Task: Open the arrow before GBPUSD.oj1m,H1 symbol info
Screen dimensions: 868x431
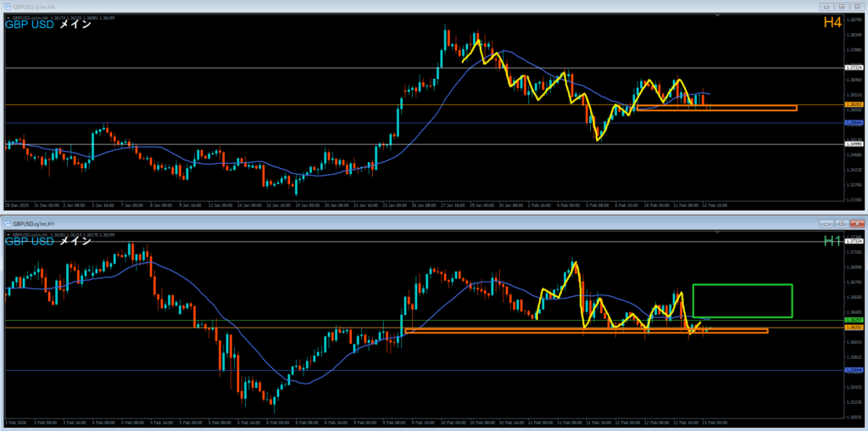Action: pos(8,234)
